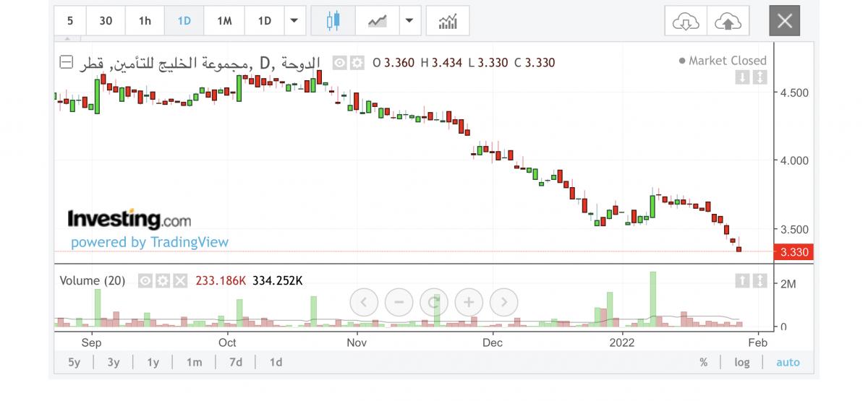
Task: Click the 4.000 price axis label
Action: point(794,160)
